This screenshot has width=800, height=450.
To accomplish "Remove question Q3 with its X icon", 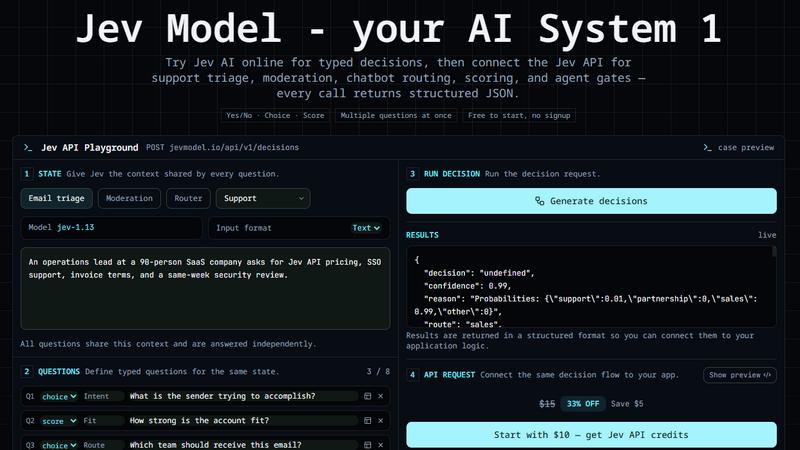I will click(381, 445).
